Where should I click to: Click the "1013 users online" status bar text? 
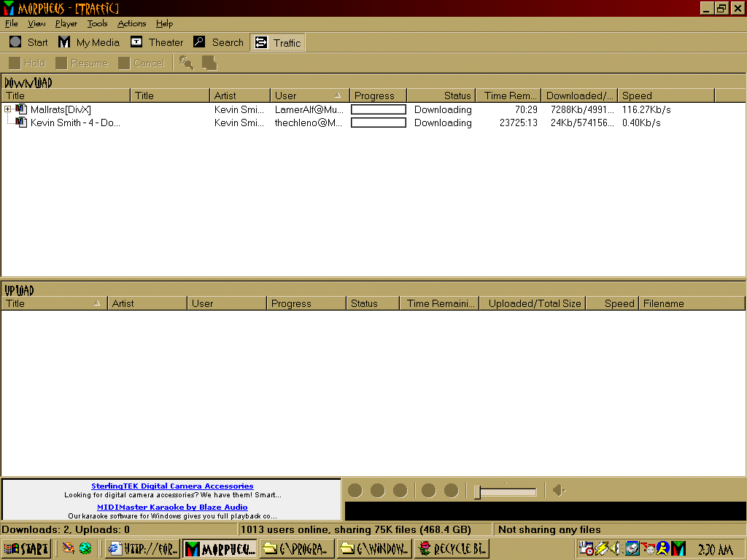[285, 529]
